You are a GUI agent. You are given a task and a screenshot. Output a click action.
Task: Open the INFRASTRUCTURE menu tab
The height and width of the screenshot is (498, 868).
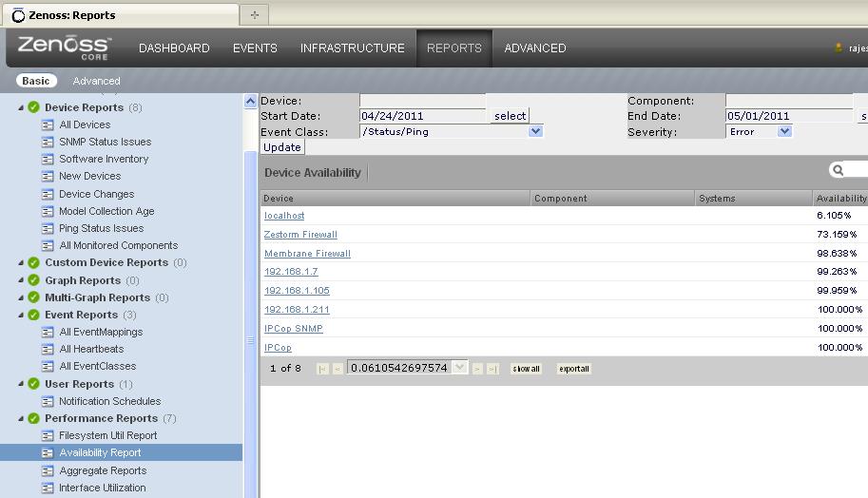tap(352, 48)
